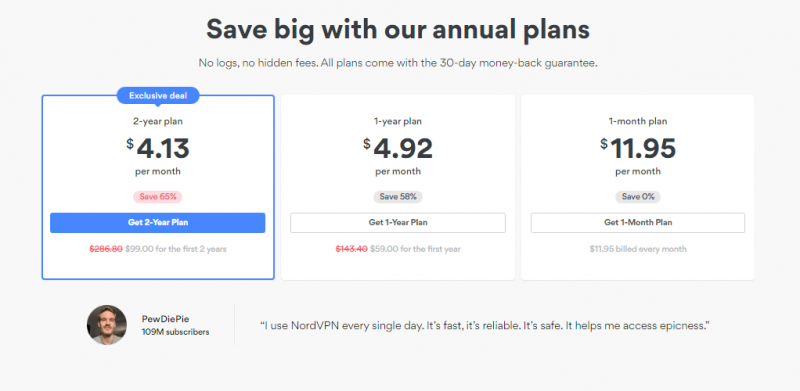Click PewDiePie's avatar photo
The width and height of the screenshot is (800, 391).
coord(107,325)
